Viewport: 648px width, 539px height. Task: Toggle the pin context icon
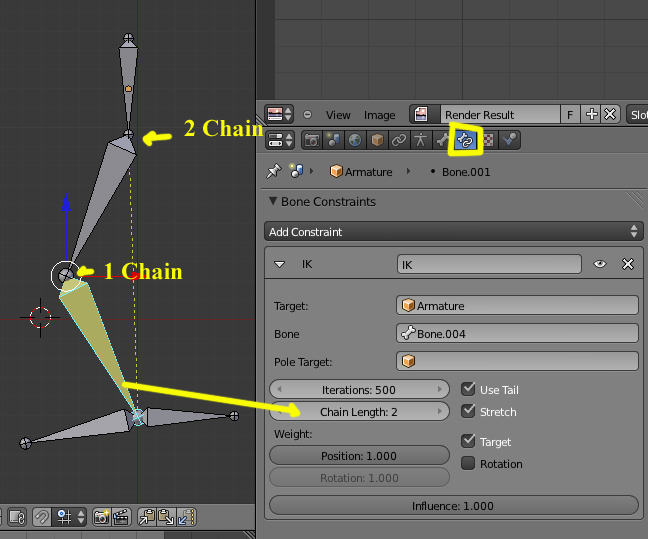[x=274, y=171]
